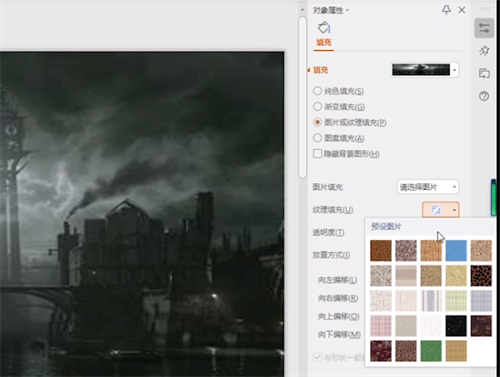Select 纯色填充(S) radio button

tap(317, 91)
